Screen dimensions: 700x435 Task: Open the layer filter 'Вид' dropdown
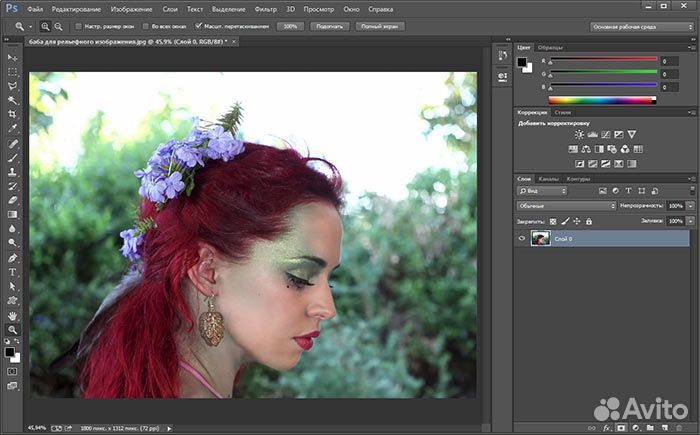coord(541,190)
